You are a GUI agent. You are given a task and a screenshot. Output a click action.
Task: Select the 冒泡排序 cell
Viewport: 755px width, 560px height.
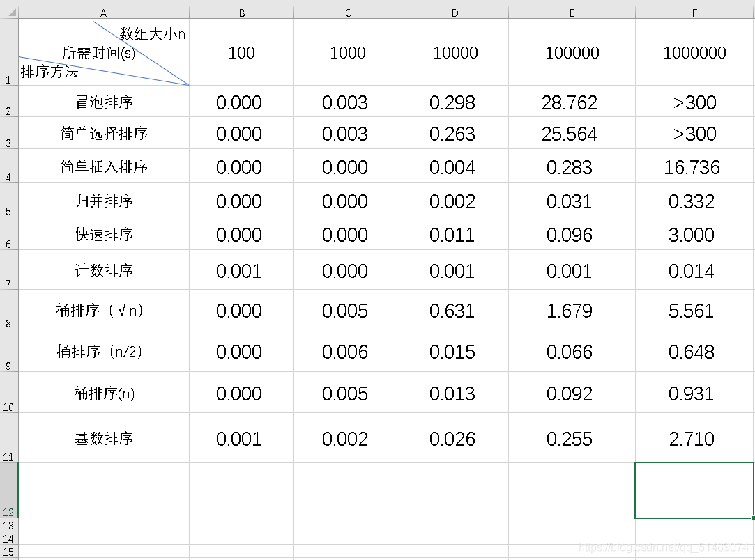tap(103, 102)
